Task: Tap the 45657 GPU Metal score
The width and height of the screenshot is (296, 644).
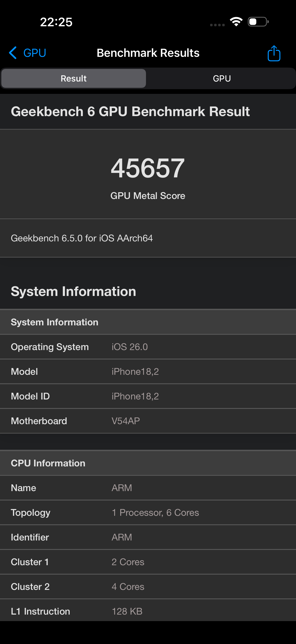Action: coord(148,168)
